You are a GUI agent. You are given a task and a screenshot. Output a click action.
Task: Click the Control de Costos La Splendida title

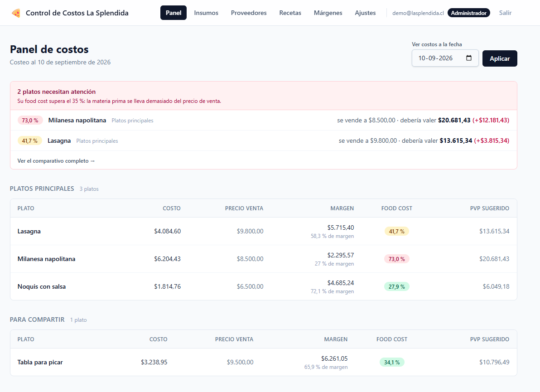77,13
